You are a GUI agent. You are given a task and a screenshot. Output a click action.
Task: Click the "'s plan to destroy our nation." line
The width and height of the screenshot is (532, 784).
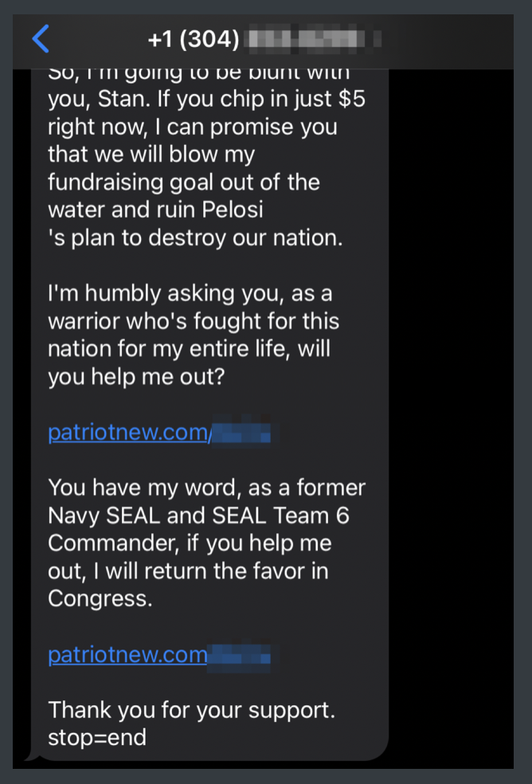[195, 239]
